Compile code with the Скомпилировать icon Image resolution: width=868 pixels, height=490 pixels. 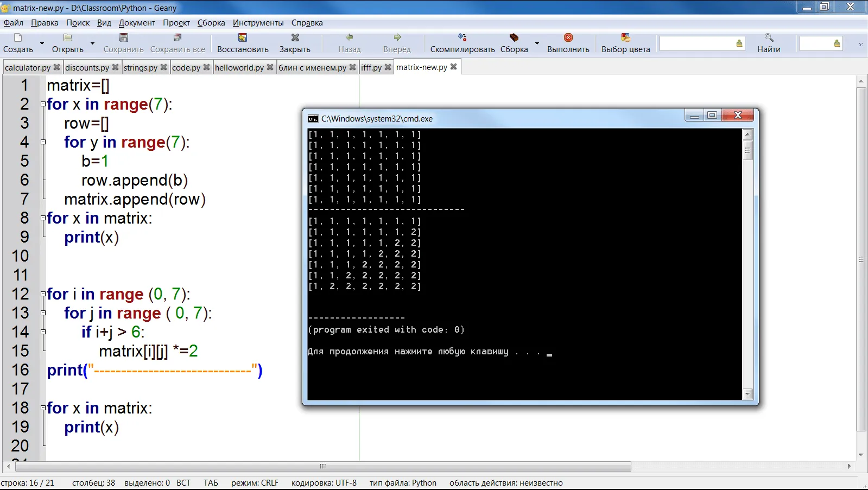tap(462, 37)
